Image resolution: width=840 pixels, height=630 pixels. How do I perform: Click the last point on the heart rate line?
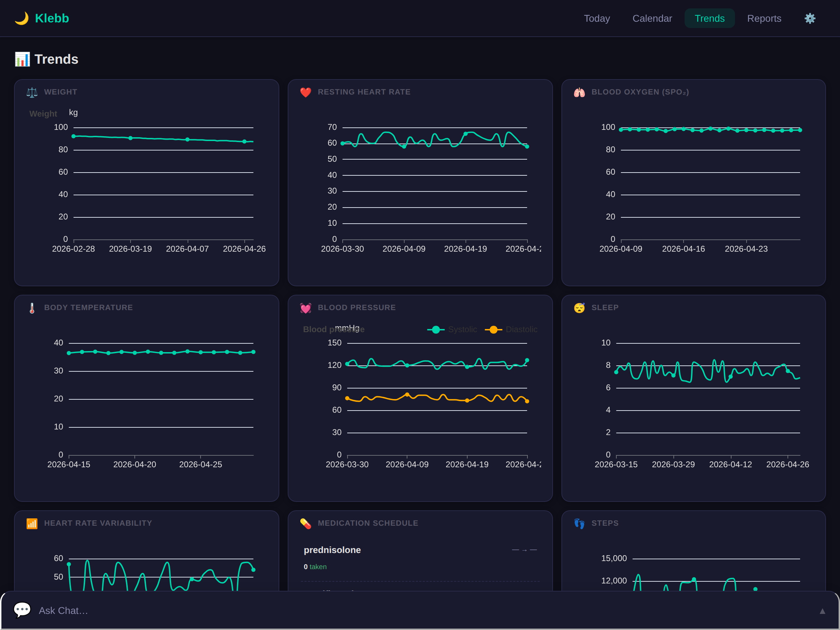click(527, 147)
